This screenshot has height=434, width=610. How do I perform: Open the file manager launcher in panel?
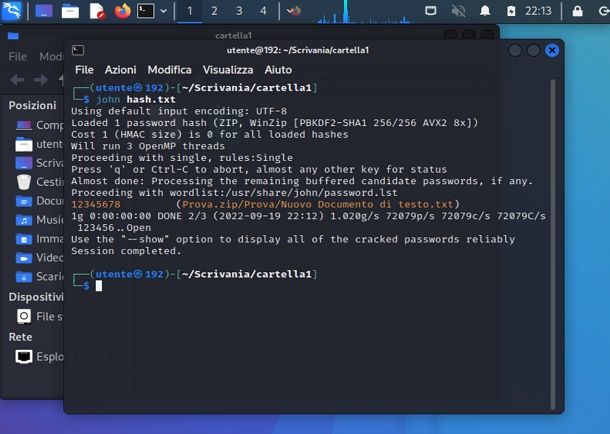coord(70,11)
